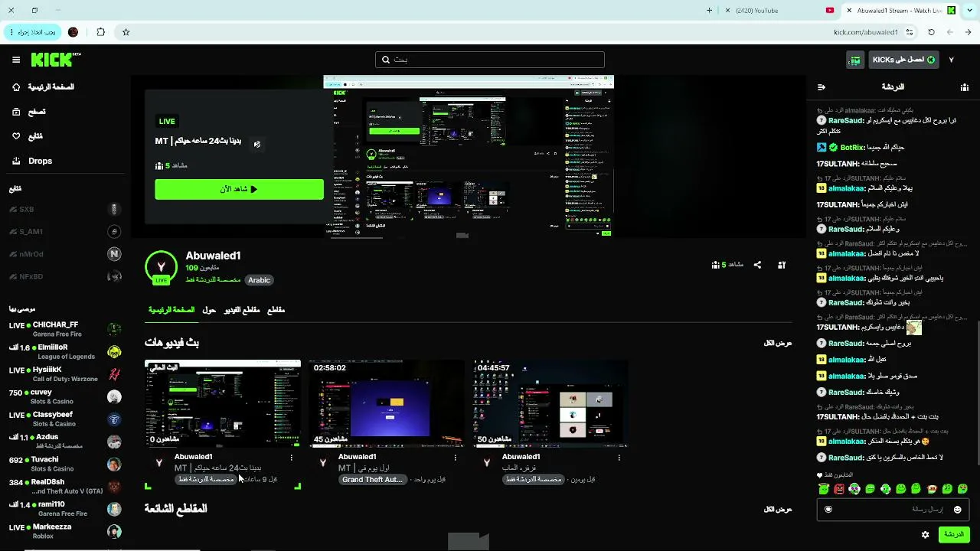Click BotRix username in chat
Screen dimensions: 980x551
[851, 147]
